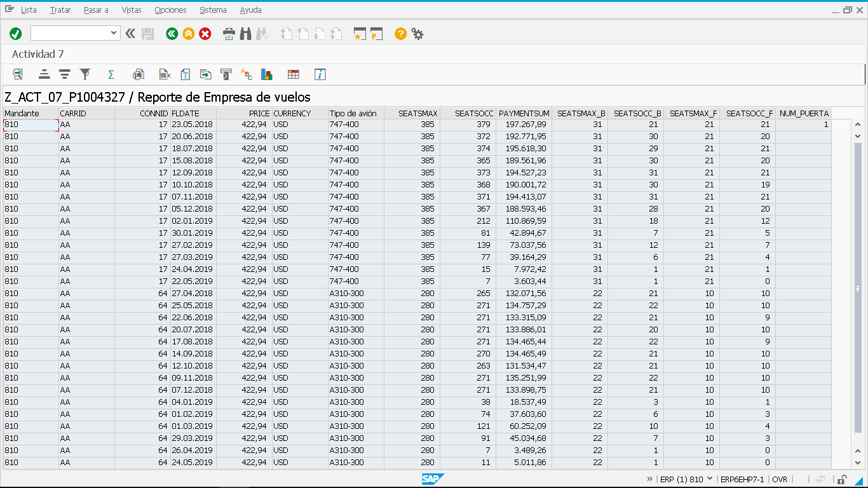Open the Sistema menu
Viewport: 868px width, 488px height.
click(213, 10)
